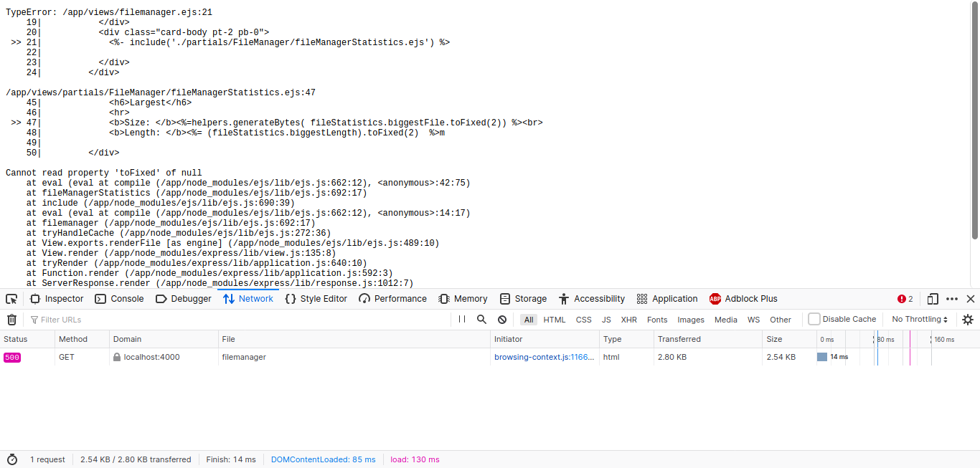Activate the element picker tool
The height and width of the screenshot is (468, 980).
click(11, 298)
